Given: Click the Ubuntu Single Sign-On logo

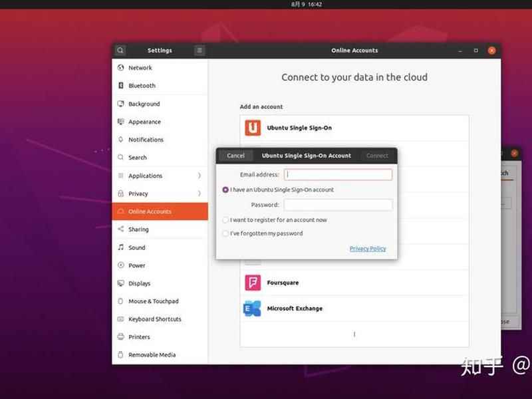Looking at the screenshot, I should (253, 128).
